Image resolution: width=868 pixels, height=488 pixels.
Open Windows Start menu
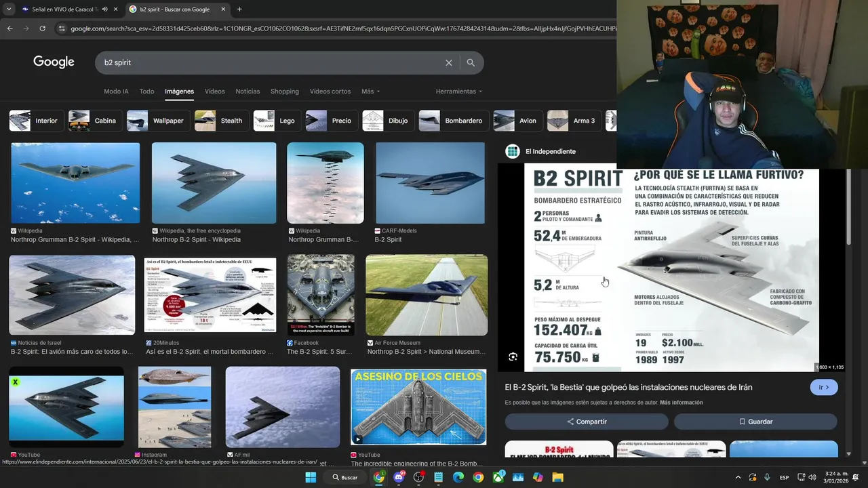point(311,477)
